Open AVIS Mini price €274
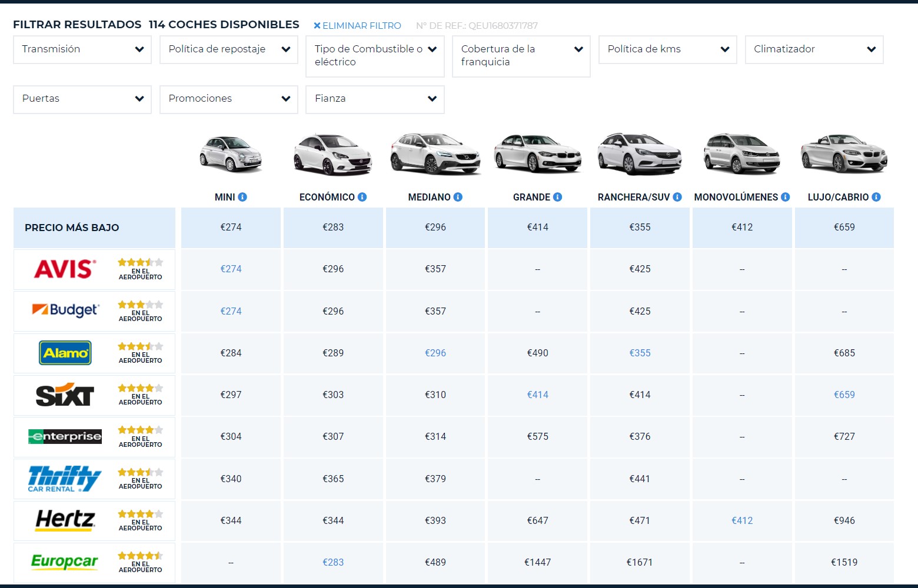 click(x=231, y=269)
